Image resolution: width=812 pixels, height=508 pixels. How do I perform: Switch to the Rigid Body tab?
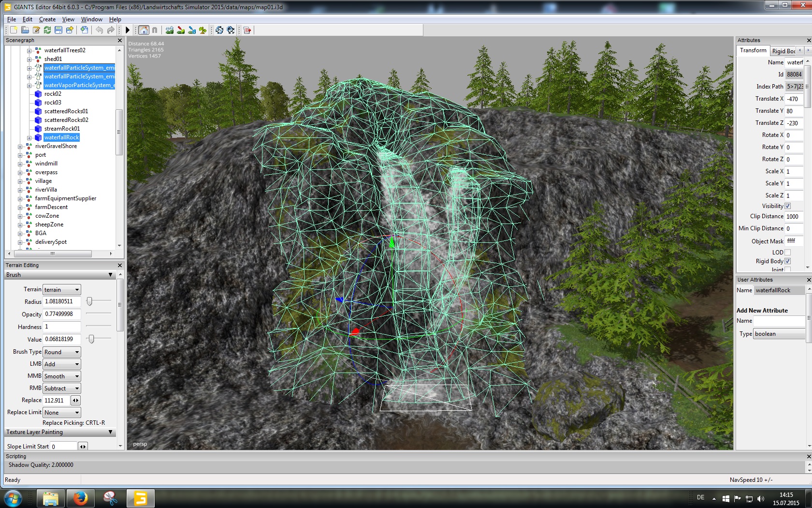point(783,51)
